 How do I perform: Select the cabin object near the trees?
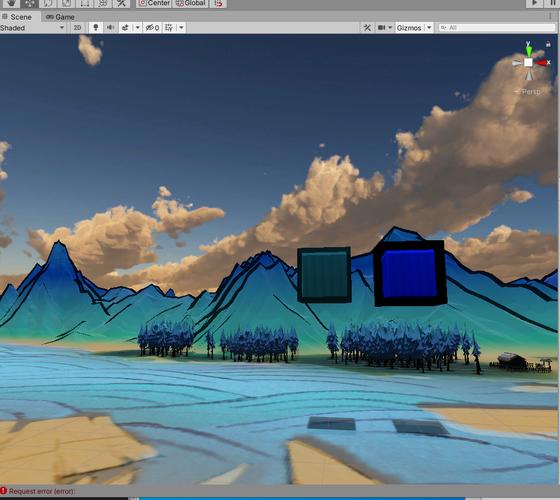pos(513,361)
